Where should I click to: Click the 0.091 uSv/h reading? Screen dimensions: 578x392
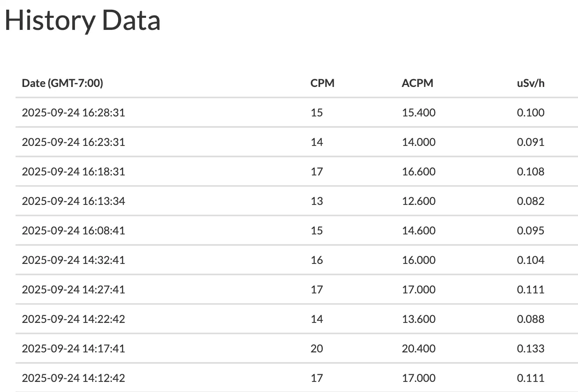point(531,142)
